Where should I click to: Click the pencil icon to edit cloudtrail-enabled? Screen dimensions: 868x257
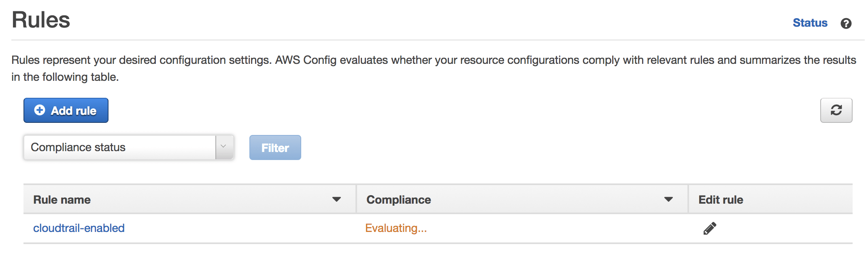click(x=710, y=228)
